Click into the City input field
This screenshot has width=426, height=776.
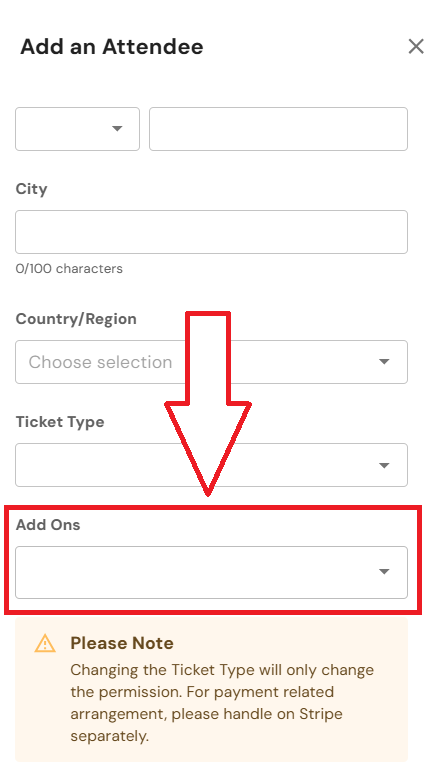click(211, 232)
